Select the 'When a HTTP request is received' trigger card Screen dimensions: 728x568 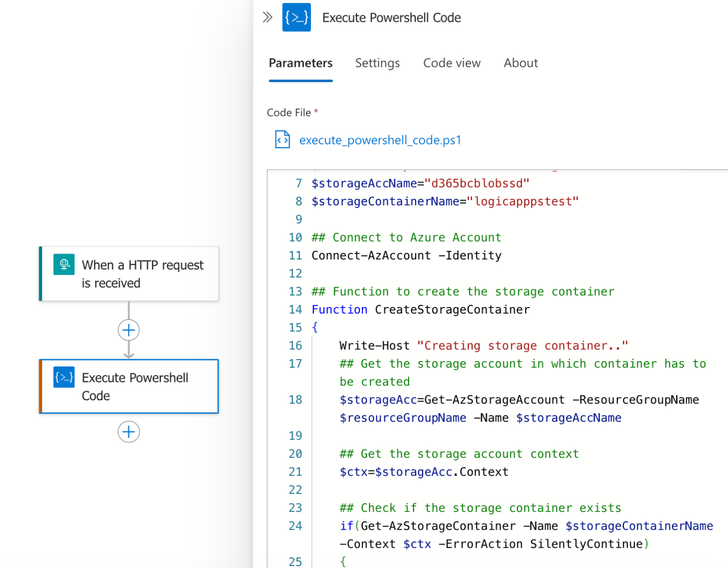pyautogui.click(x=129, y=274)
